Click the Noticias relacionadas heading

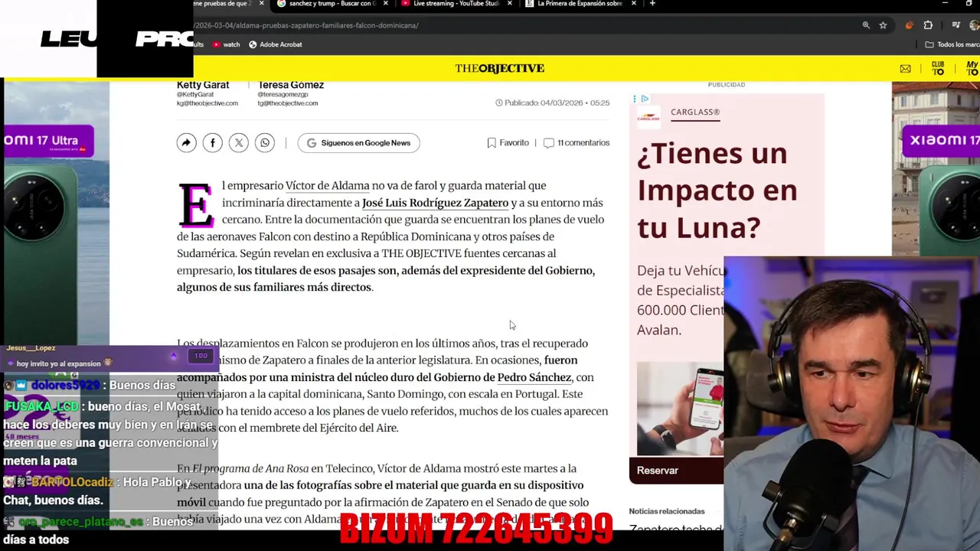(667, 511)
